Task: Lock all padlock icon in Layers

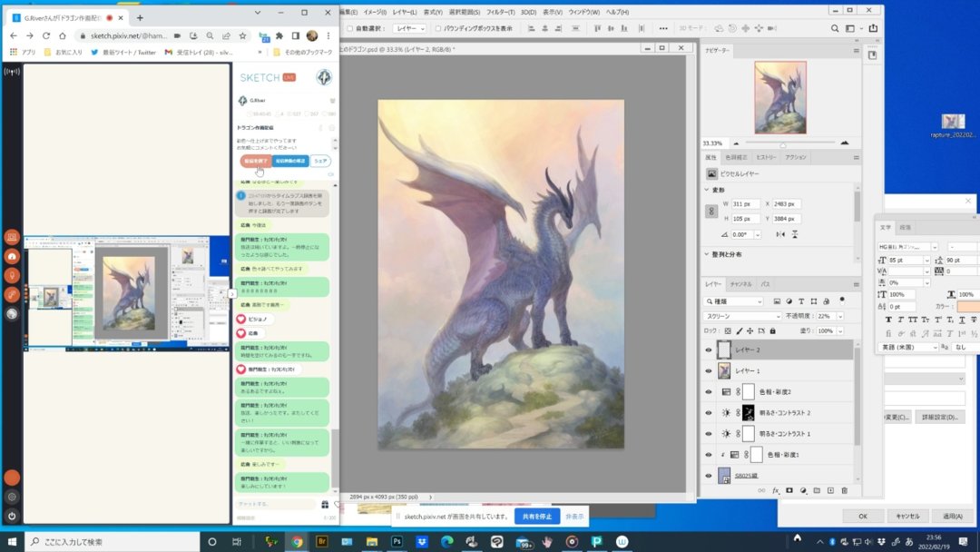Action: [x=772, y=330]
